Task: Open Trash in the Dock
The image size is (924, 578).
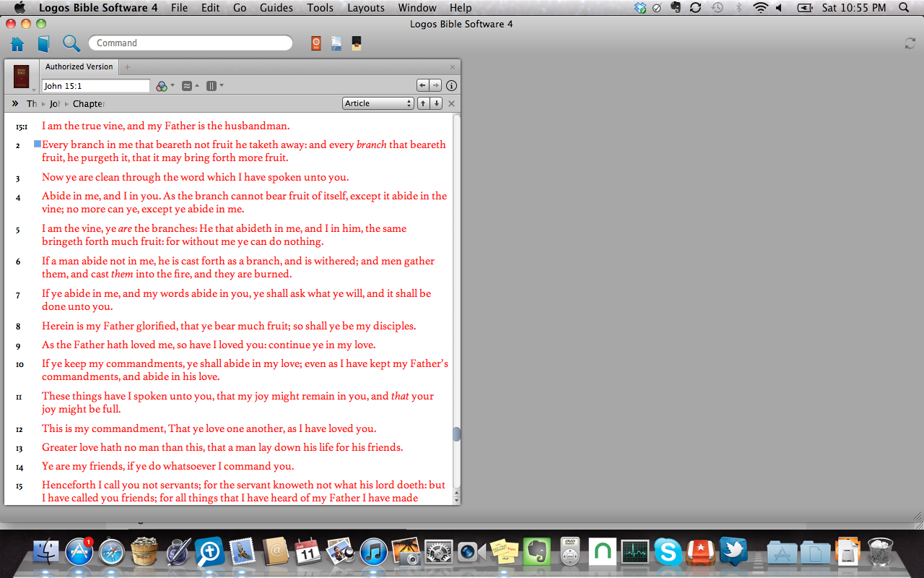Action: pyautogui.click(x=880, y=553)
